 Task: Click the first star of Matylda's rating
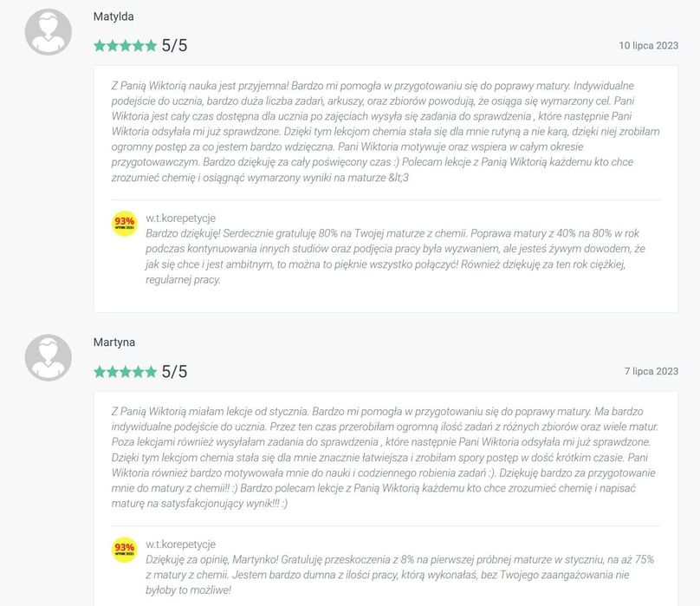click(99, 46)
